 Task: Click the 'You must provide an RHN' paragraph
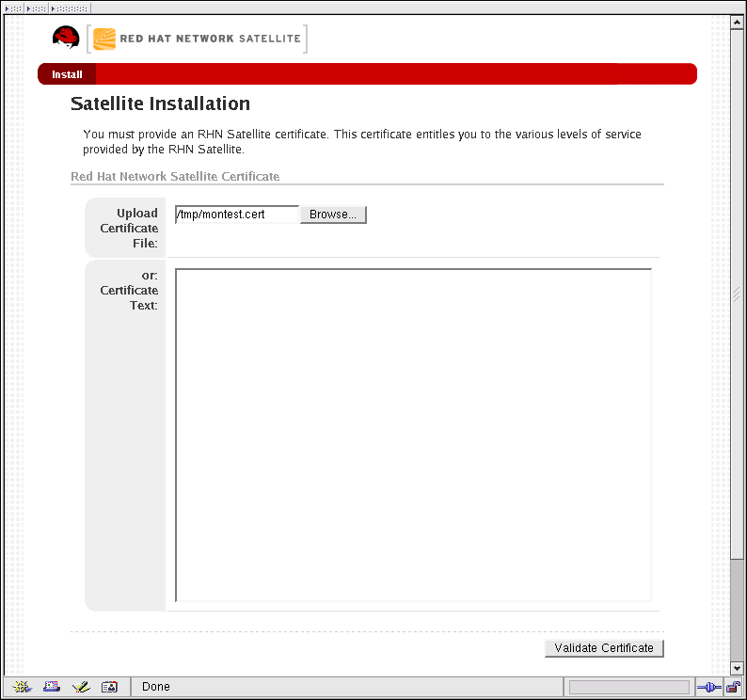[x=362, y=141]
